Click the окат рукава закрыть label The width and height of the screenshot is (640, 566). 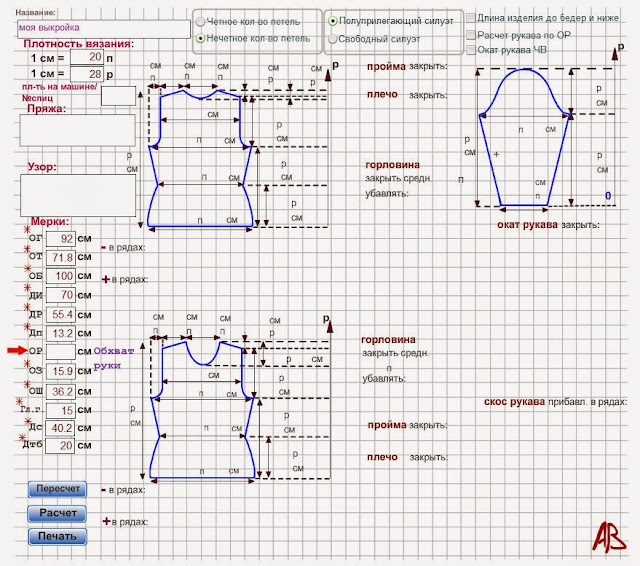click(548, 225)
